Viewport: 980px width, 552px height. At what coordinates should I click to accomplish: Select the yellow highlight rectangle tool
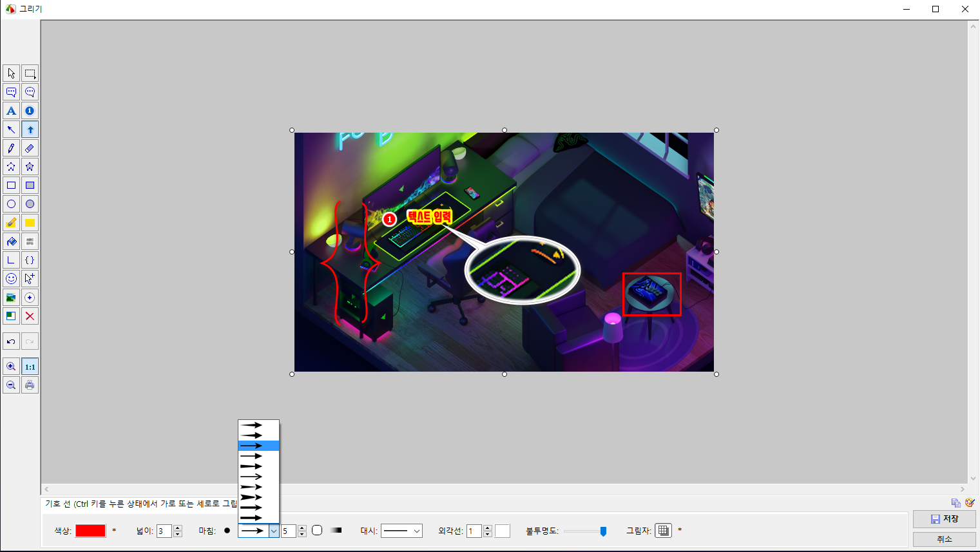click(30, 223)
